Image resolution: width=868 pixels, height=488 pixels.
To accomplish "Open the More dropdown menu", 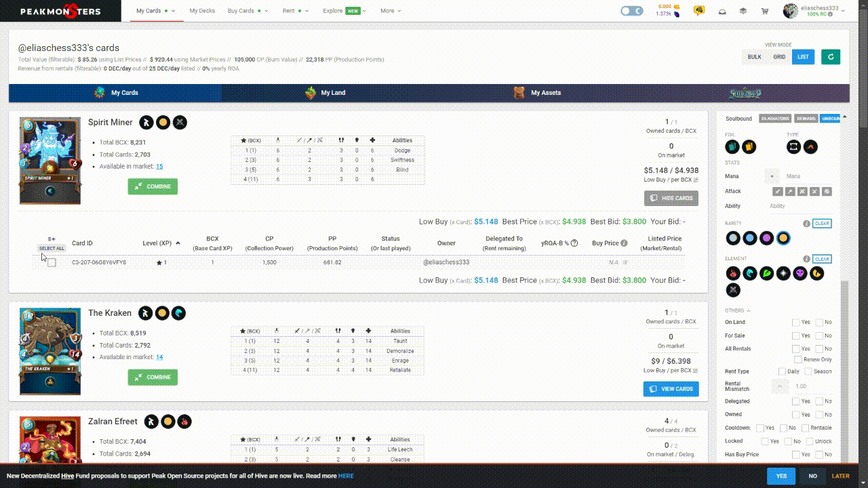I will [x=391, y=11].
